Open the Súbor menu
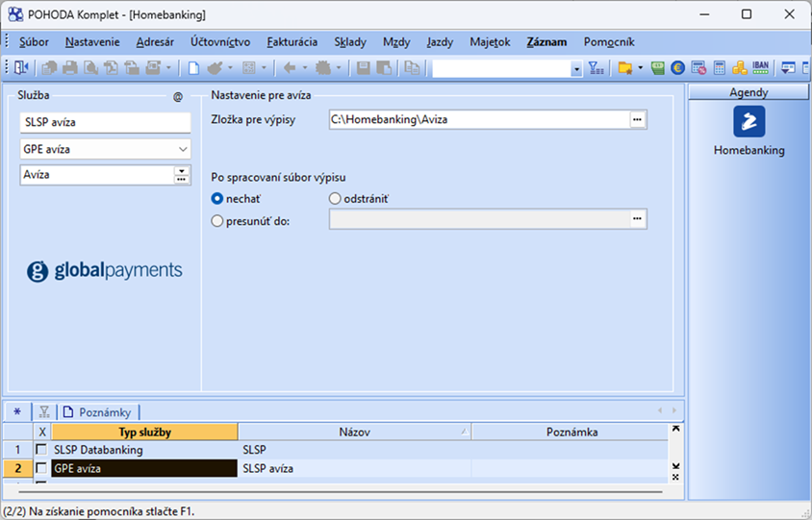The width and height of the screenshot is (812, 520). (x=34, y=42)
